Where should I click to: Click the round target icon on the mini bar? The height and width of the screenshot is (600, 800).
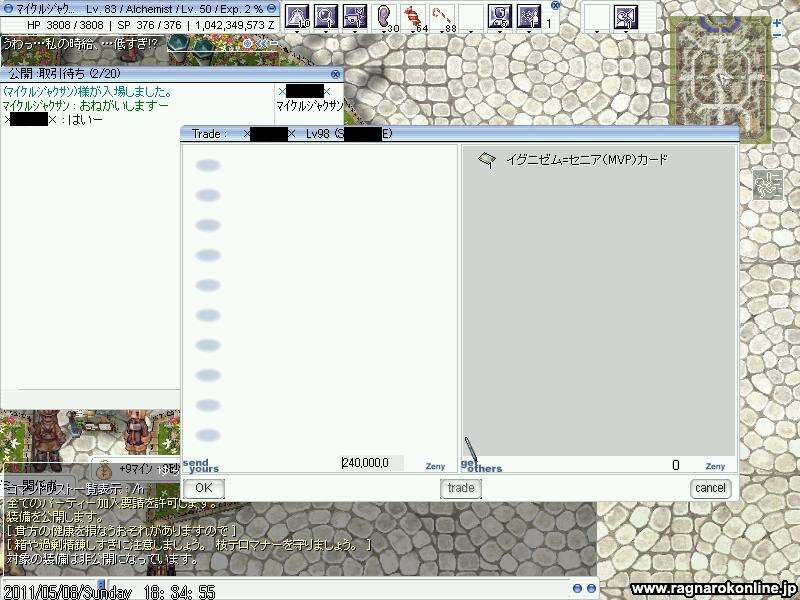tap(248, 44)
